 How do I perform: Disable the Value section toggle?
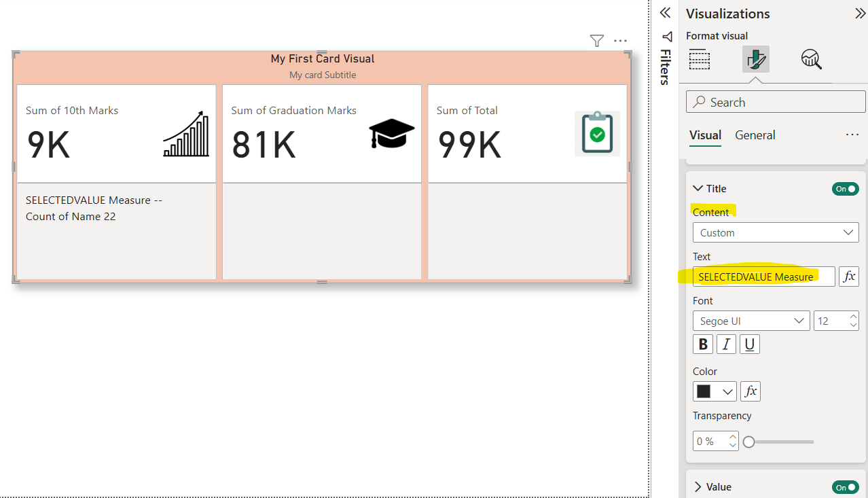[x=845, y=487]
